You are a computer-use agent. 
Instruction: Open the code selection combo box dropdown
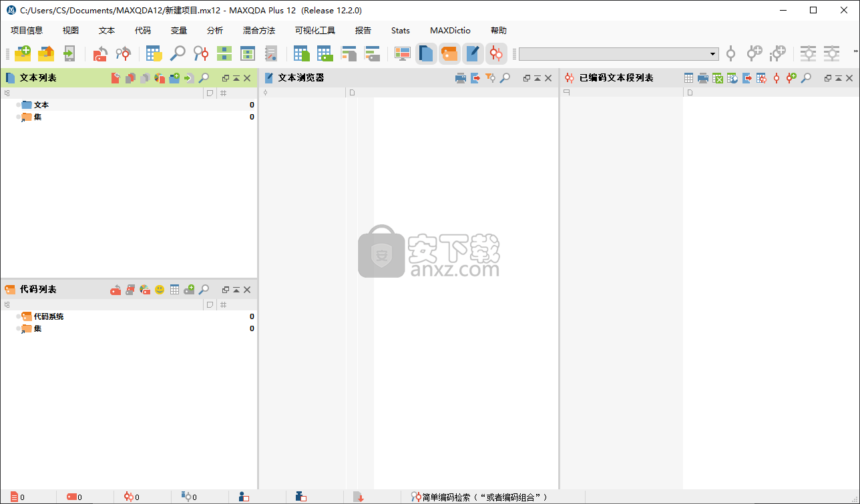coord(713,54)
